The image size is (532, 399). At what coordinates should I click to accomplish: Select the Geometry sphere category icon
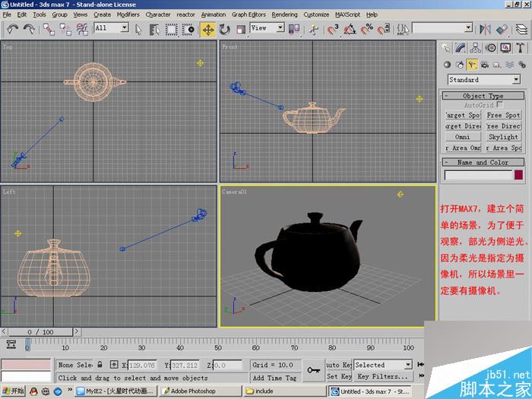[447, 65]
